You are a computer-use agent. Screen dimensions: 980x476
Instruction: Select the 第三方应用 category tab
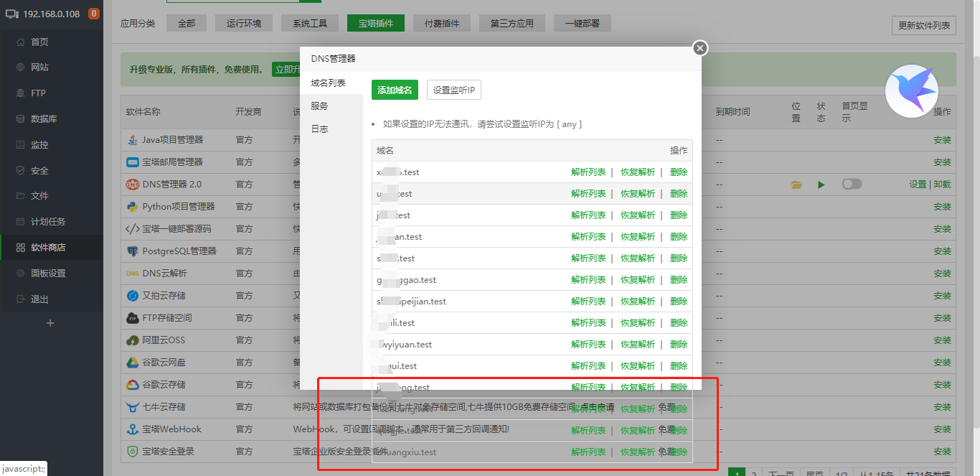point(512,23)
